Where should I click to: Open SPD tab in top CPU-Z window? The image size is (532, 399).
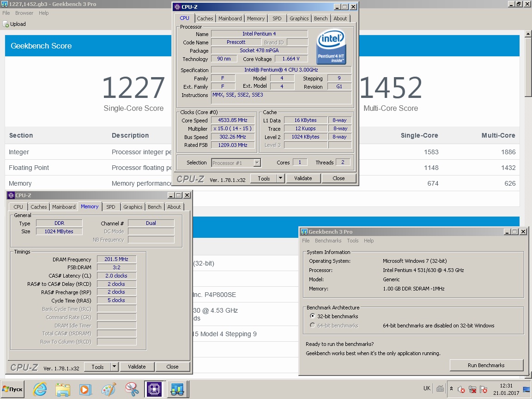277,18
